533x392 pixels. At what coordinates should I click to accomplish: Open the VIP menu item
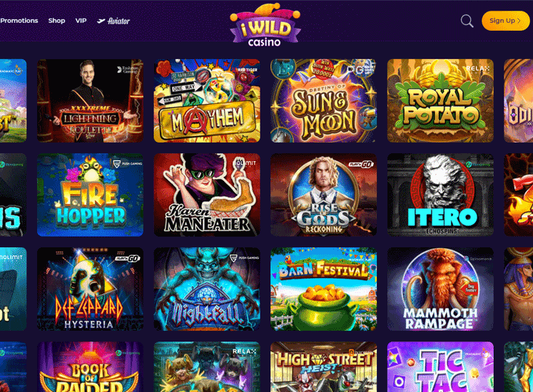click(81, 21)
